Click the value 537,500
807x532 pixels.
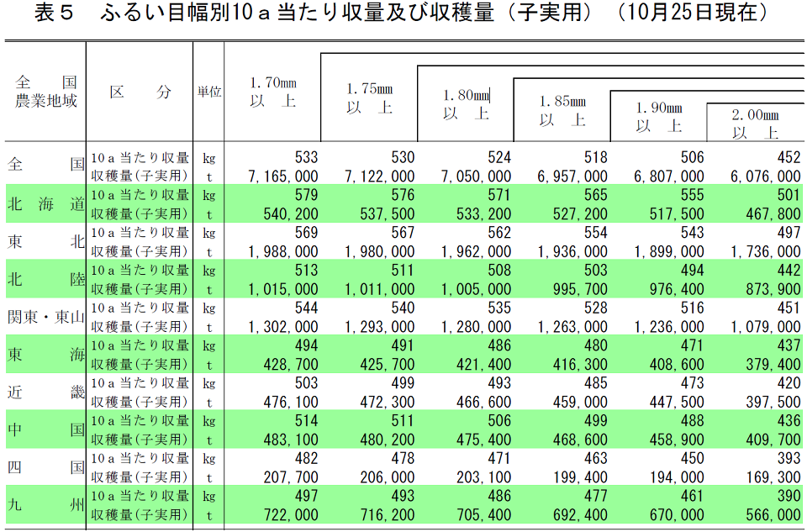coord(387,214)
